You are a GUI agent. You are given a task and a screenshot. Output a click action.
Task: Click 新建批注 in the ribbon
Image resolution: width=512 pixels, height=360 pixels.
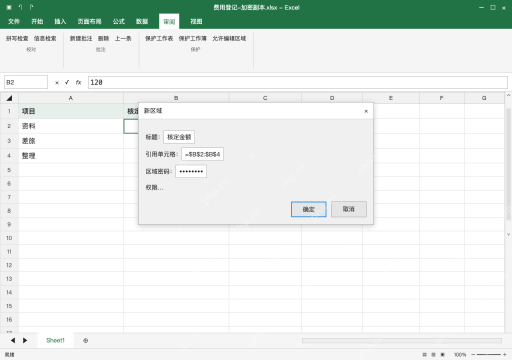[x=81, y=38]
